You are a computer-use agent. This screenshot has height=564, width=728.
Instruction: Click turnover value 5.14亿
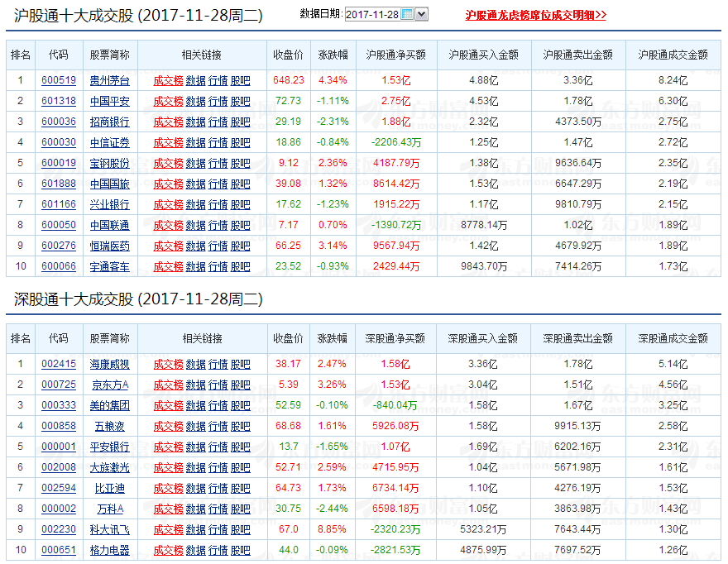[x=673, y=364]
